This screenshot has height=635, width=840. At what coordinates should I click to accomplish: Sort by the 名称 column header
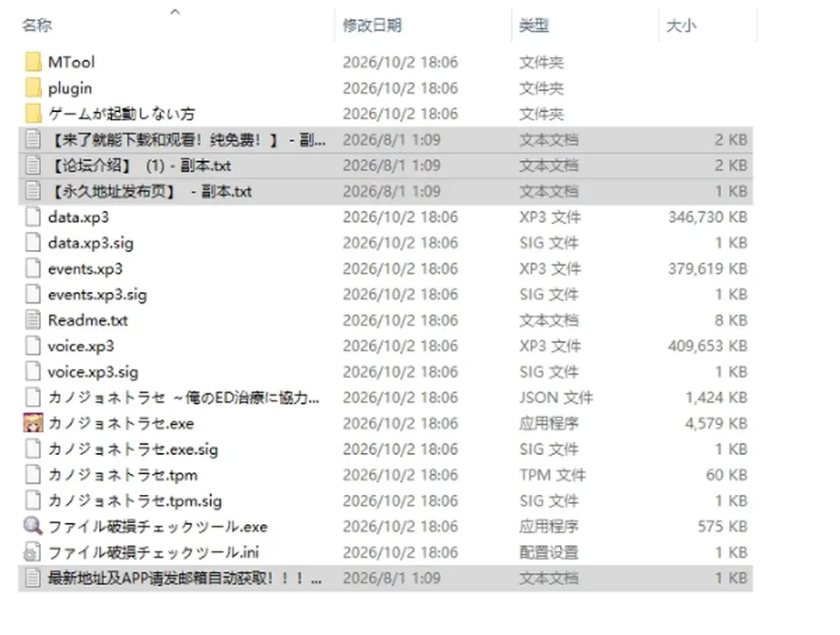click(37, 25)
